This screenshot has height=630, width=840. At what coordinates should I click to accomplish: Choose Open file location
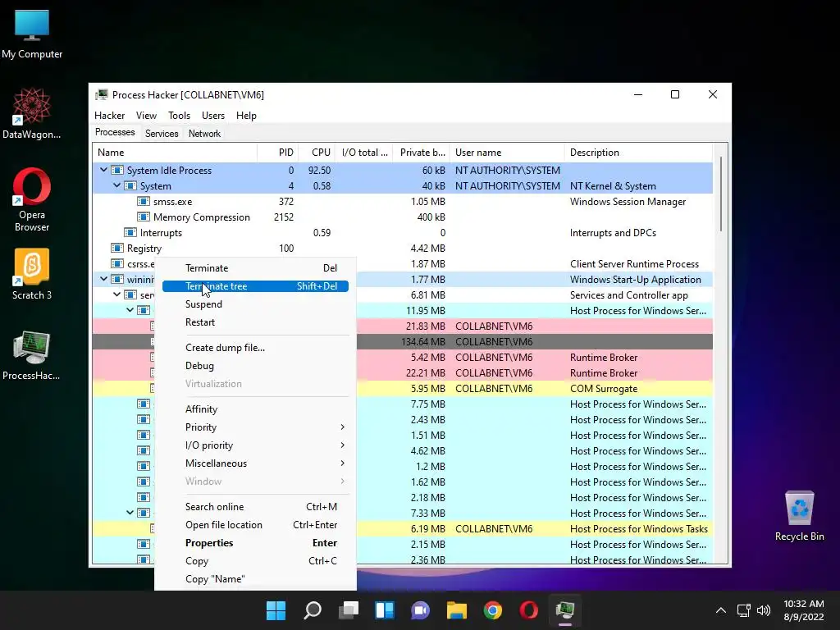click(256, 525)
